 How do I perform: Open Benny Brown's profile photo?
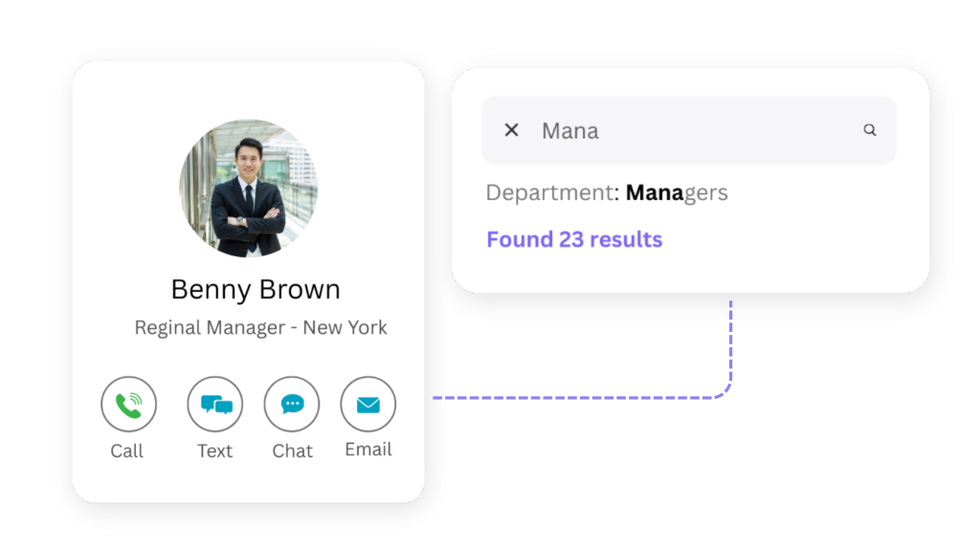coord(248,188)
